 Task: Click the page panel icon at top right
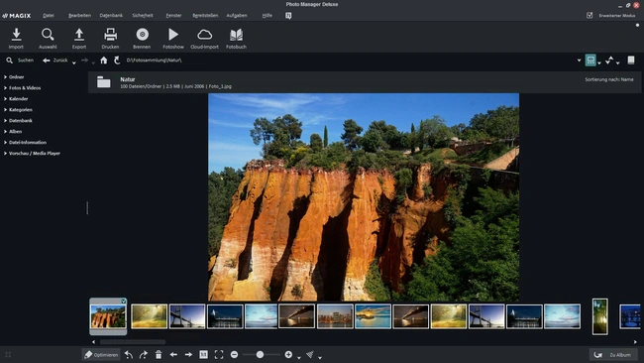(x=631, y=60)
